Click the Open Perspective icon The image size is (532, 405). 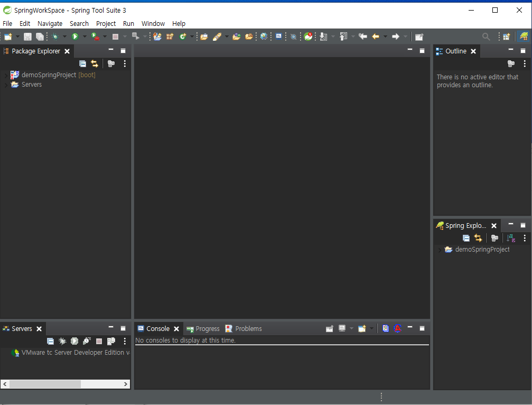(507, 36)
